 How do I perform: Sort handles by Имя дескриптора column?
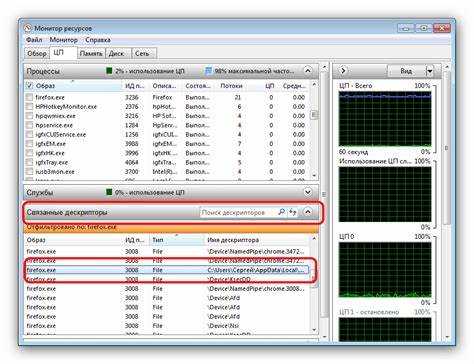[x=233, y=240]
